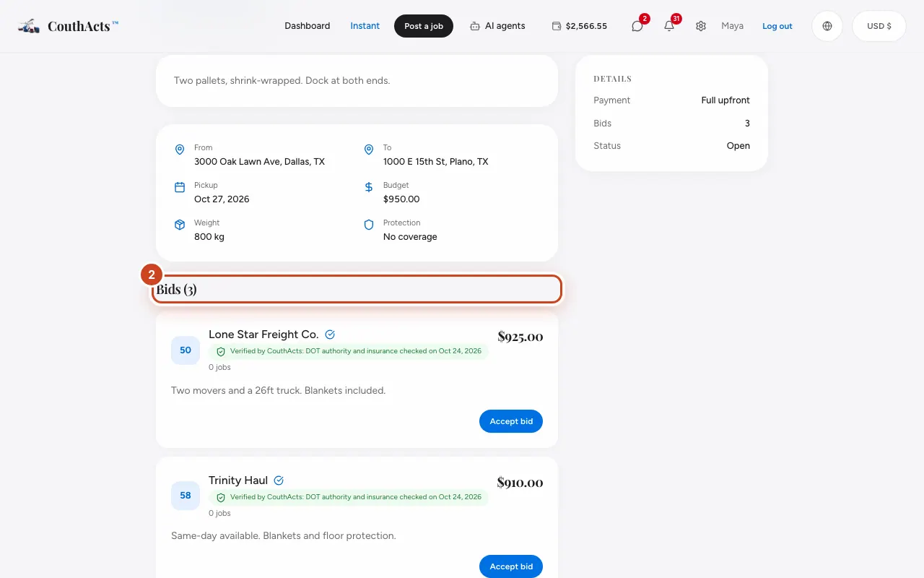Click the $925.00 bid amount
The image size is (924, 578).
point(520,337)
